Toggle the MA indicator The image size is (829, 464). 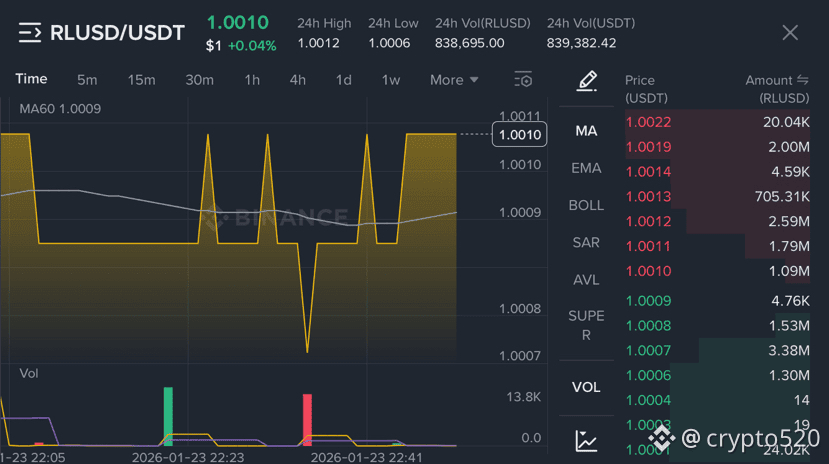pos(586,131)
